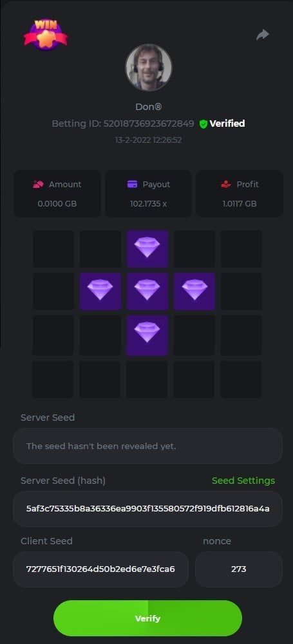The image size is (293, 644).
Task: Select the leftmost diamond in second row
Action: (x=100, y=291)
